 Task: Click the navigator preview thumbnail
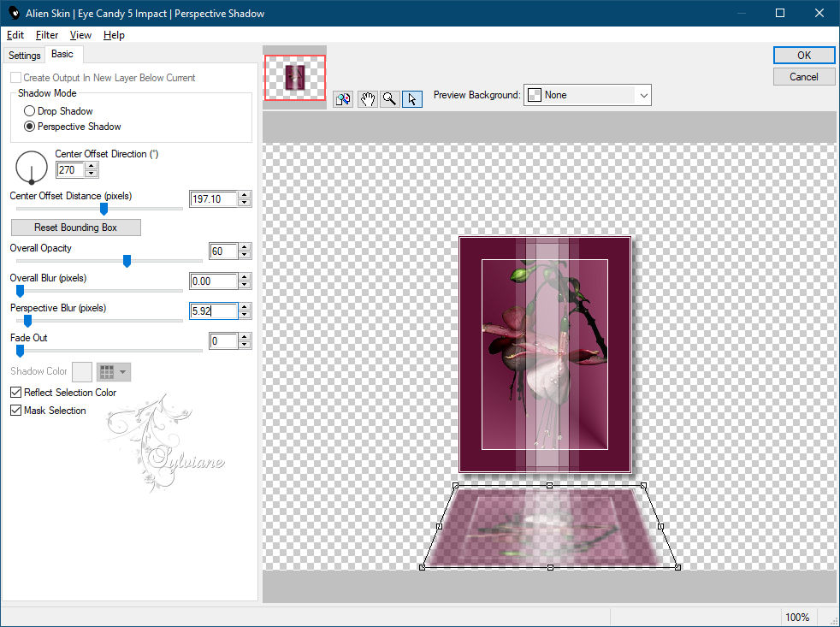(x=294, y=77)
